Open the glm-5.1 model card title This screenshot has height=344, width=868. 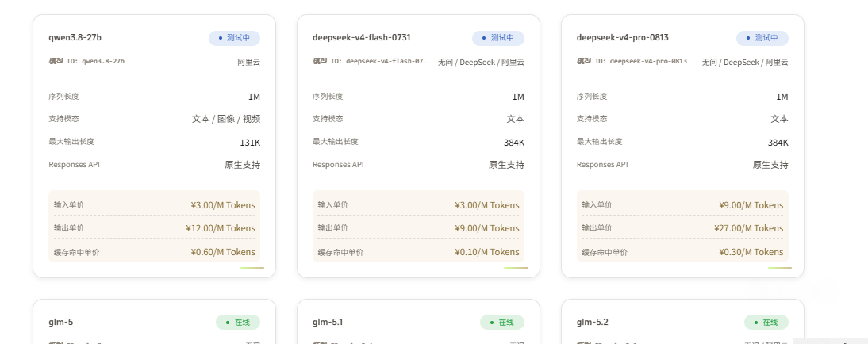click(328, 322)
